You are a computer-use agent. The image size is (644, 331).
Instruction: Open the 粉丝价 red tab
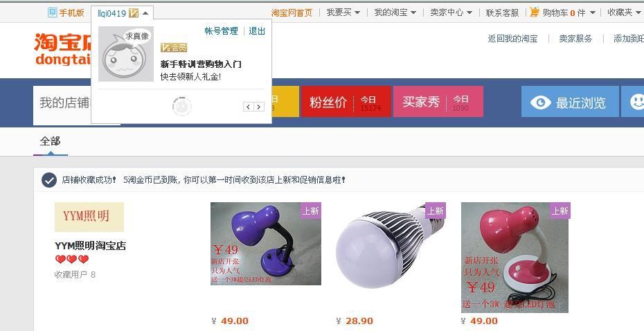point(346,101)
